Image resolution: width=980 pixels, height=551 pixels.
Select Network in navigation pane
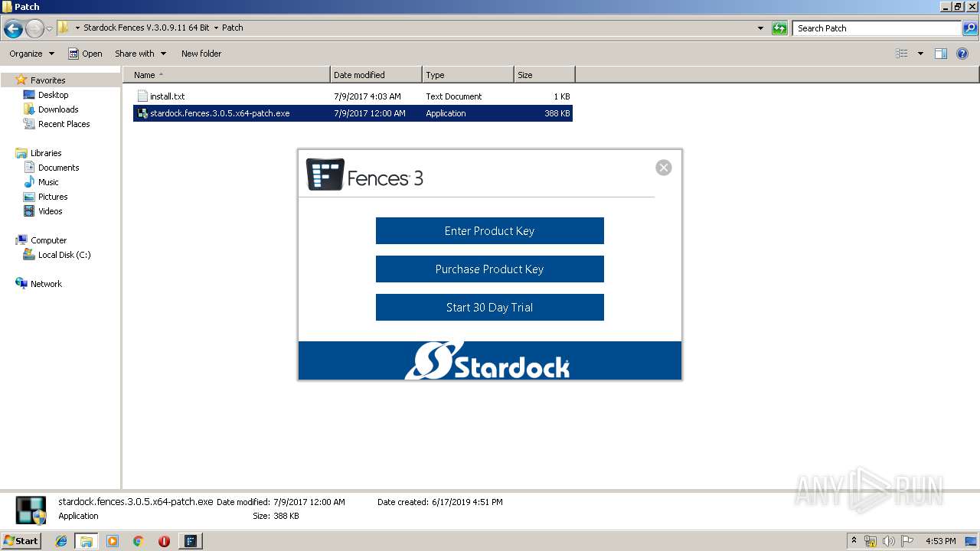46,284
